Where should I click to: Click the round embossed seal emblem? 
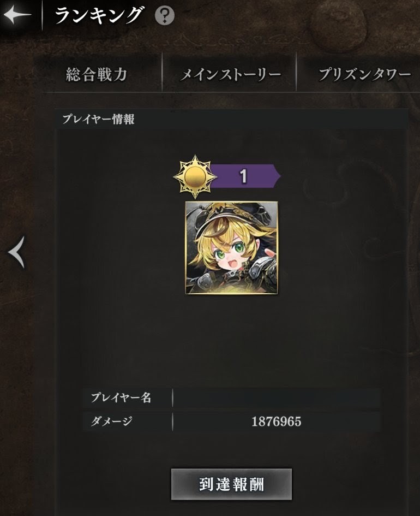[339, 25]
